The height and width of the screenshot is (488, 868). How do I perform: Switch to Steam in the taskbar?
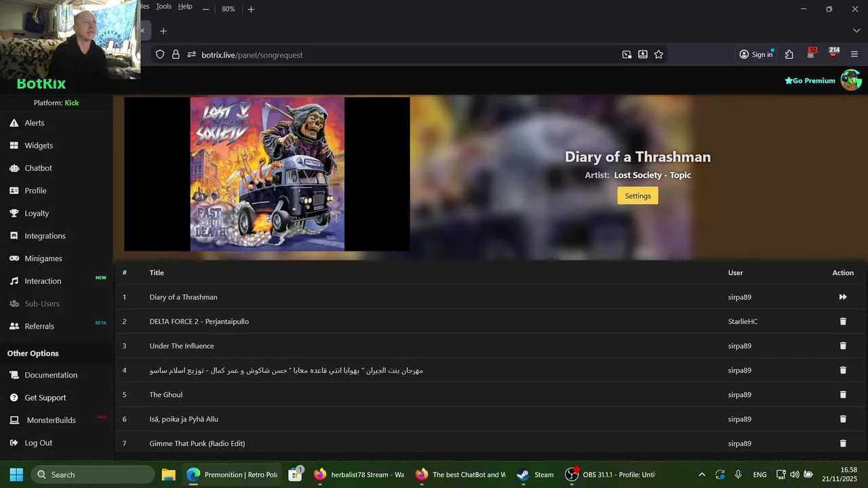coord(535,474)
